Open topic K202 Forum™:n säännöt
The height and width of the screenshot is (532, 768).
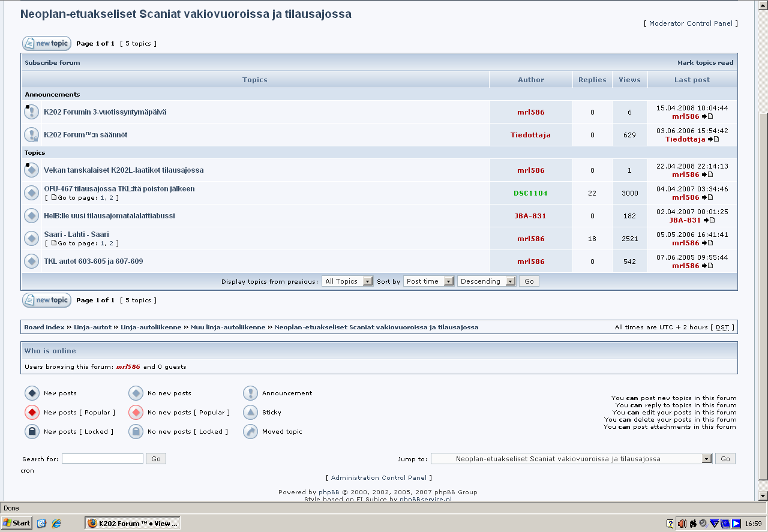pyautogui.click(x=86, y=135)
